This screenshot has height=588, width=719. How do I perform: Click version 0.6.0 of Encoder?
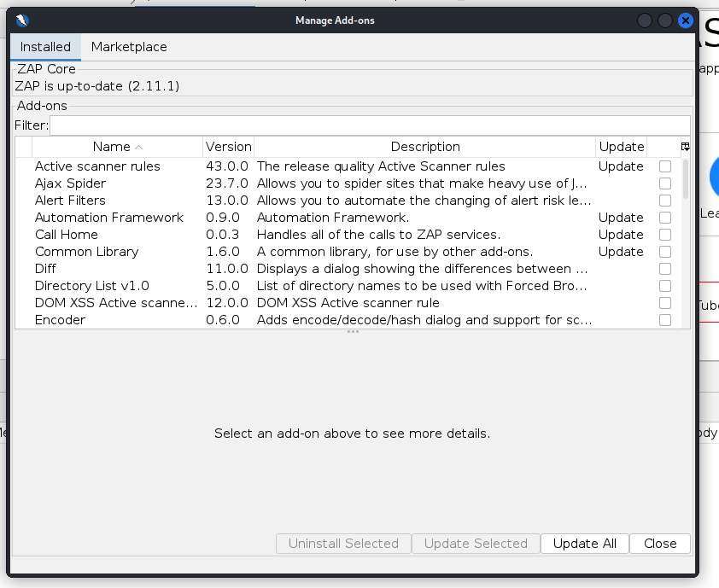pyautogui.click(x=223, y=320)
